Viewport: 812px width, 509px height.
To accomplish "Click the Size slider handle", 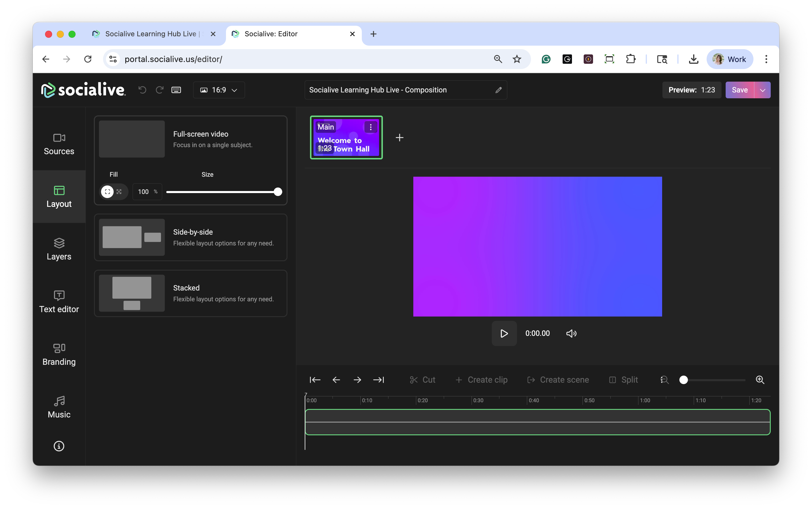I will 278,192.
